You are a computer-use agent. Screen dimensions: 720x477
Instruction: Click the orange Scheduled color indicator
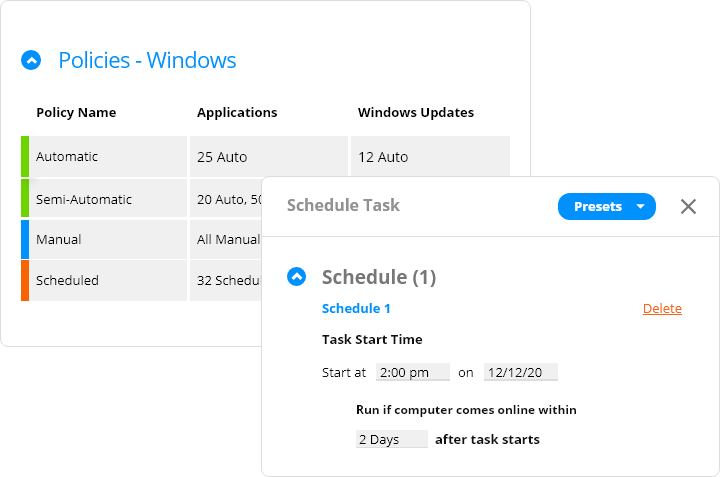(x=25, y=281)
